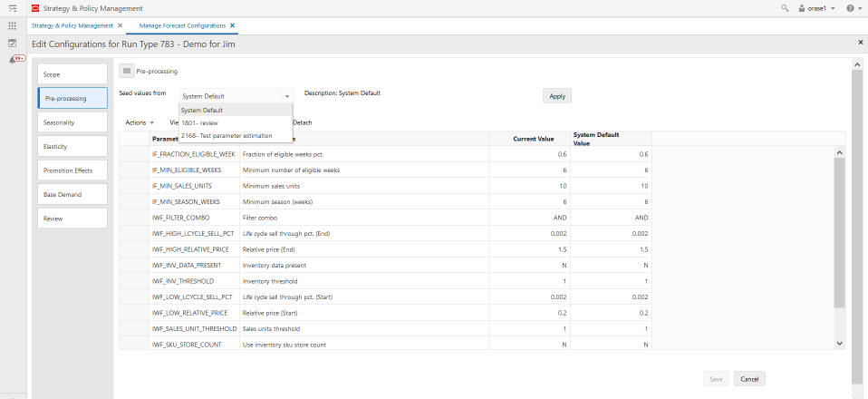Select 2168- Test parameter estimation option
Screen dimensions: 868x399
tap(227, 135)
